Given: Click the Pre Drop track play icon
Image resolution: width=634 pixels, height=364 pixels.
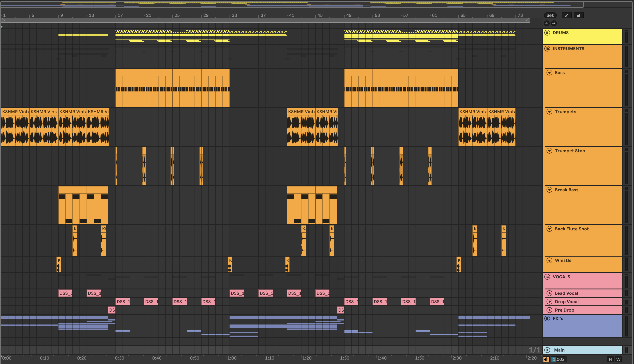Looking at the screenshot, I should tap(549, 310).
